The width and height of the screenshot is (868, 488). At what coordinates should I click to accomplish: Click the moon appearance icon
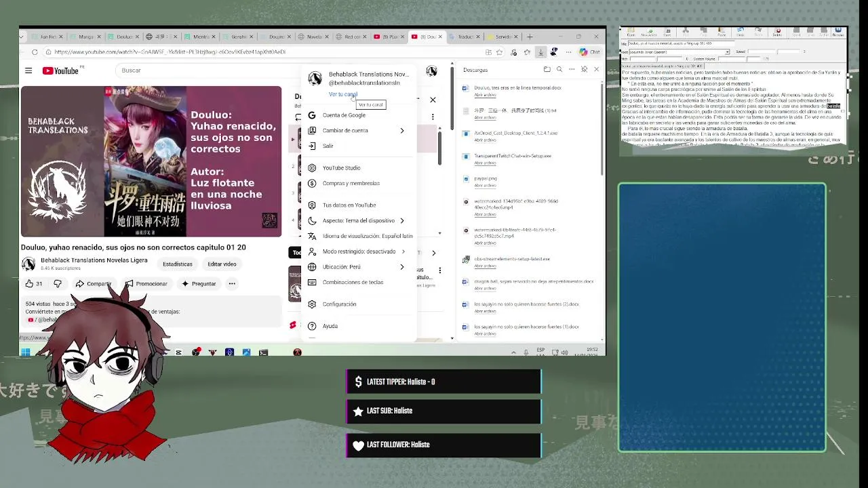coord(312,220)
